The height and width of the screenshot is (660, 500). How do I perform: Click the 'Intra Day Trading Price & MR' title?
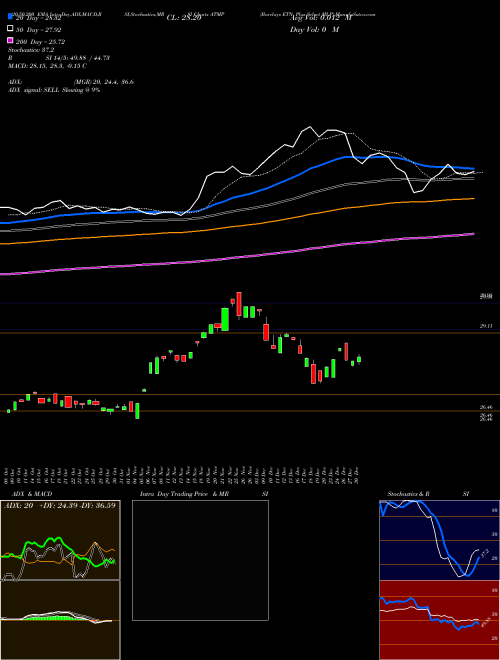tap(184, 494)
